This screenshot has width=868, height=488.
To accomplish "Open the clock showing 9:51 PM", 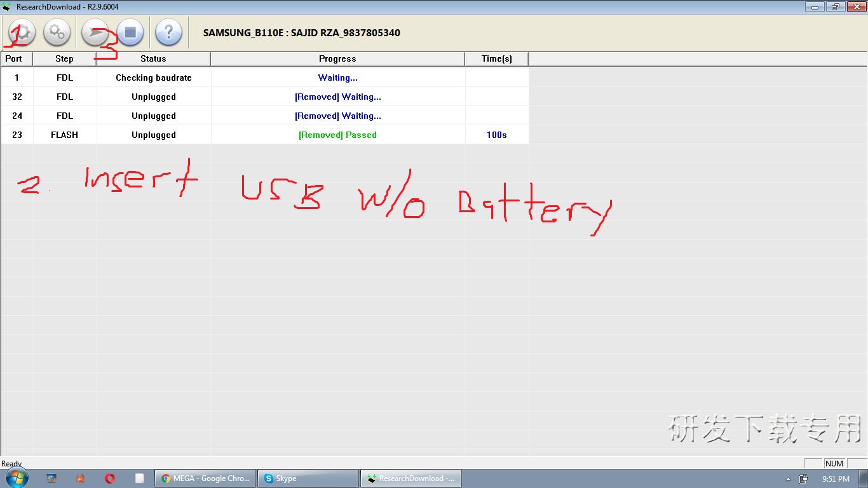I will [836, 479].
